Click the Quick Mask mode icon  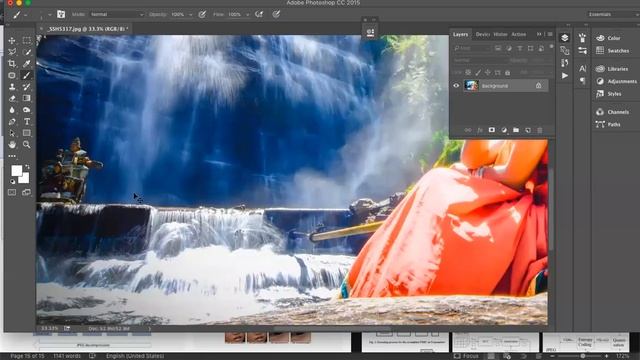[12, 192]
